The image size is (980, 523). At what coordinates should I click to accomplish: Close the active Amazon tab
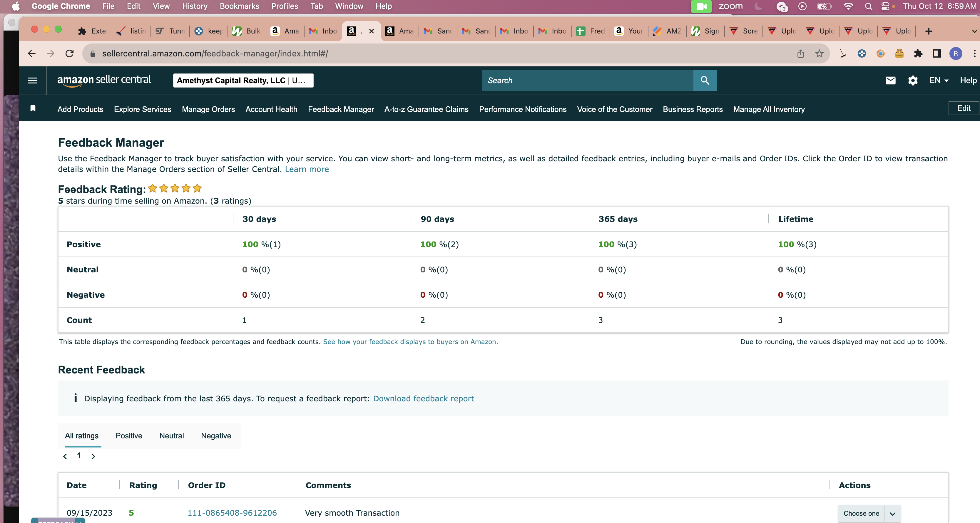point(372,31)
